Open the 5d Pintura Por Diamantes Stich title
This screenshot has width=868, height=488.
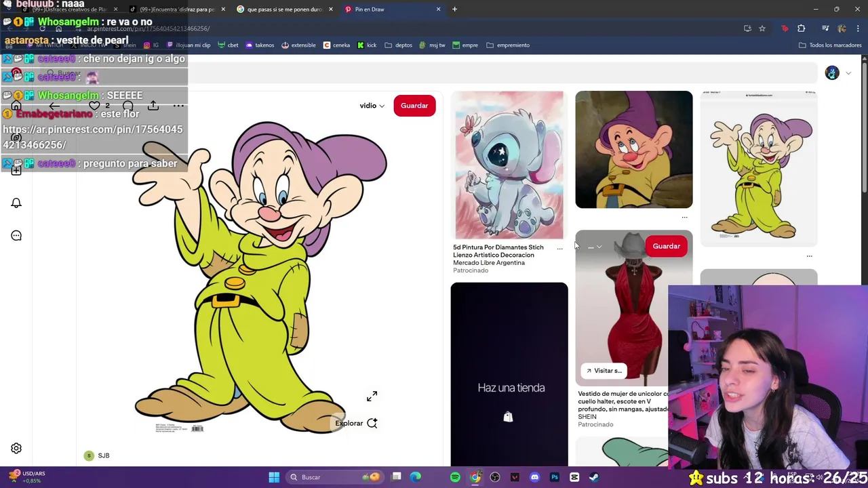(498, 255)
